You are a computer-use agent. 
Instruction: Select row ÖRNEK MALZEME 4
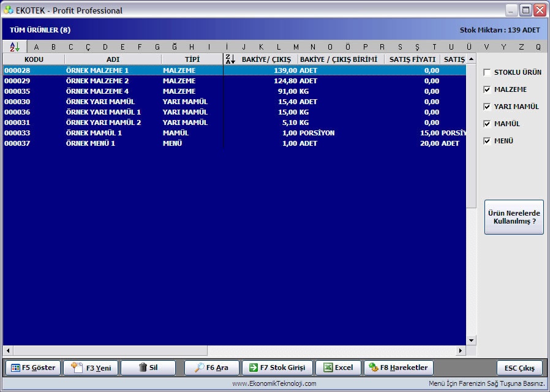coord(235,91)
